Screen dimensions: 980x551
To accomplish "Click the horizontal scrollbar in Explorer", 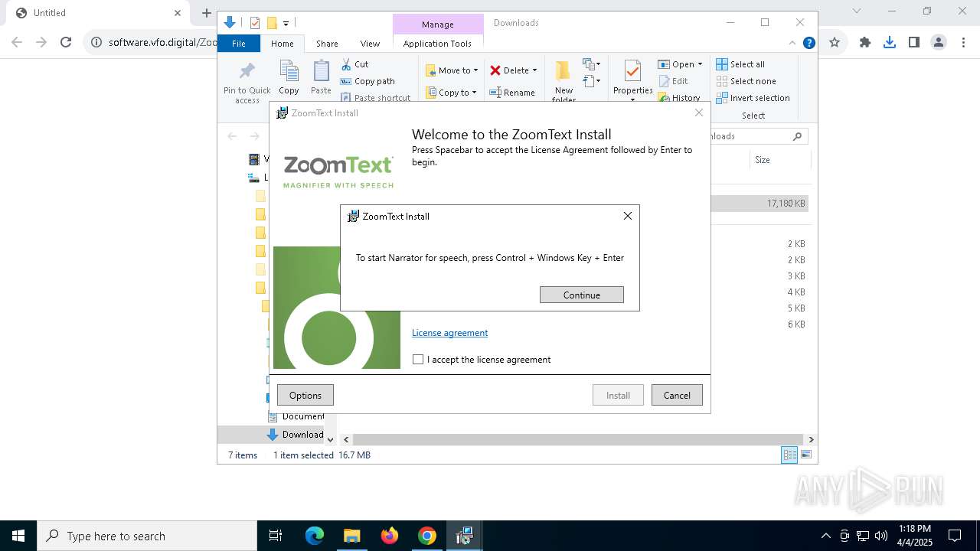I will click(x=580, y=439).
